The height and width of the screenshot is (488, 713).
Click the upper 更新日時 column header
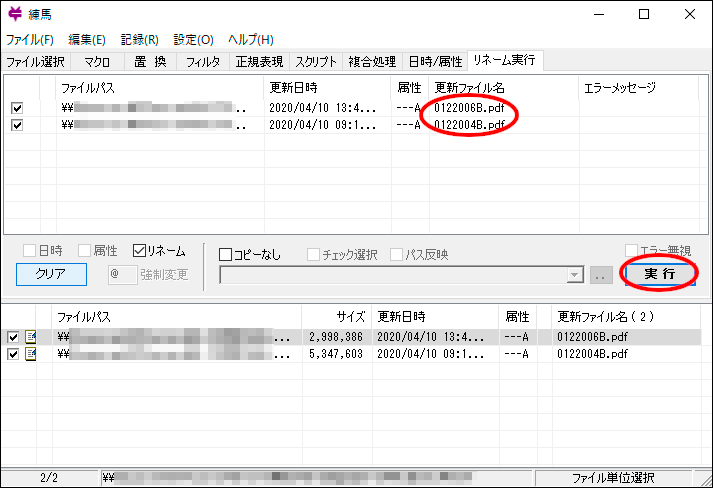(x=327, y=87)
